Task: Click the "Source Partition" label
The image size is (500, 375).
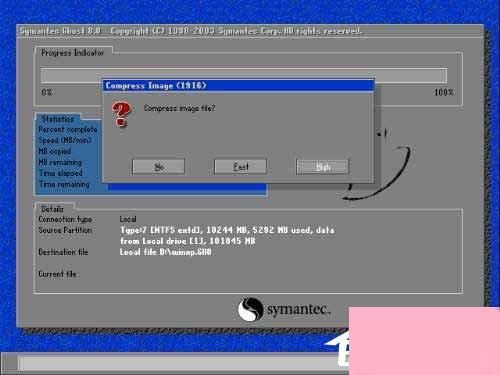Action: coord(65,230)
